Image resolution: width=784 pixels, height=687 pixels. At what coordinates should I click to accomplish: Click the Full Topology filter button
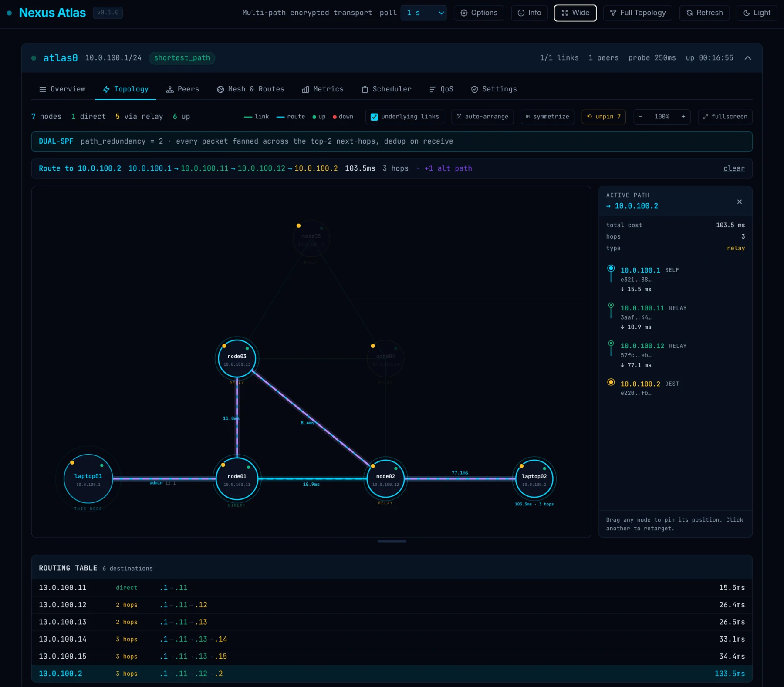coord(638,13)
